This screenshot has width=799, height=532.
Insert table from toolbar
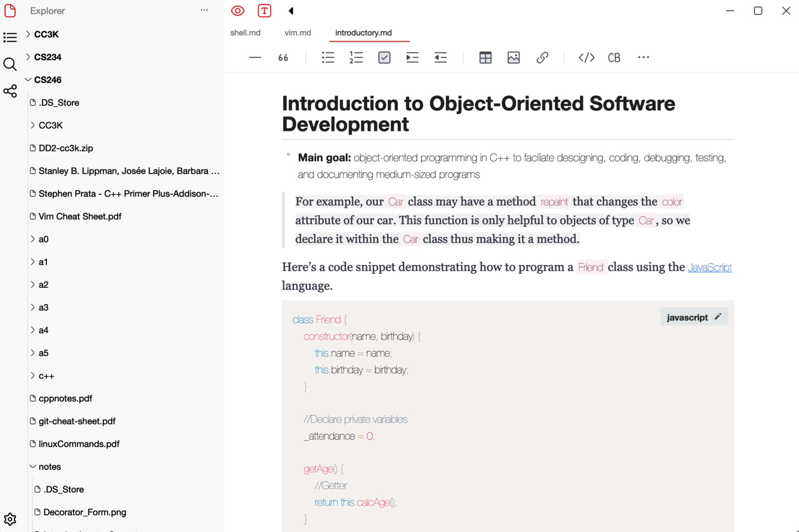tap(485, 57)
